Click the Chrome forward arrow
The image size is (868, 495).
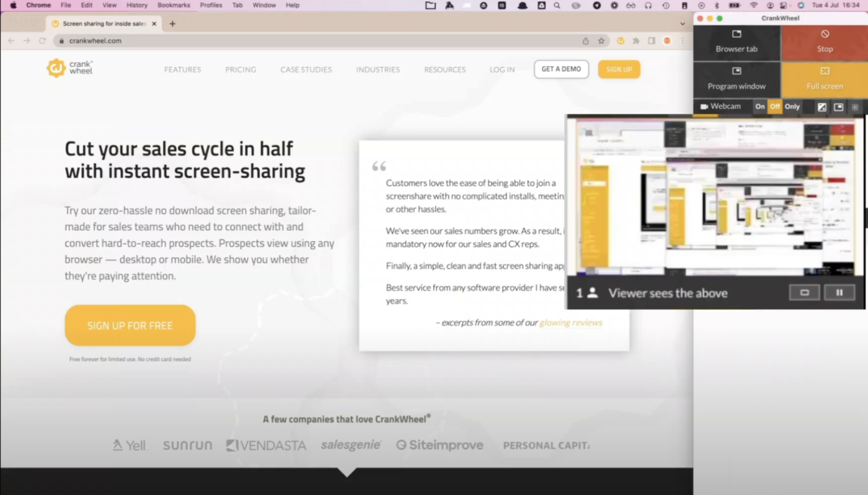pyautogui.click(x=27, y=41)
